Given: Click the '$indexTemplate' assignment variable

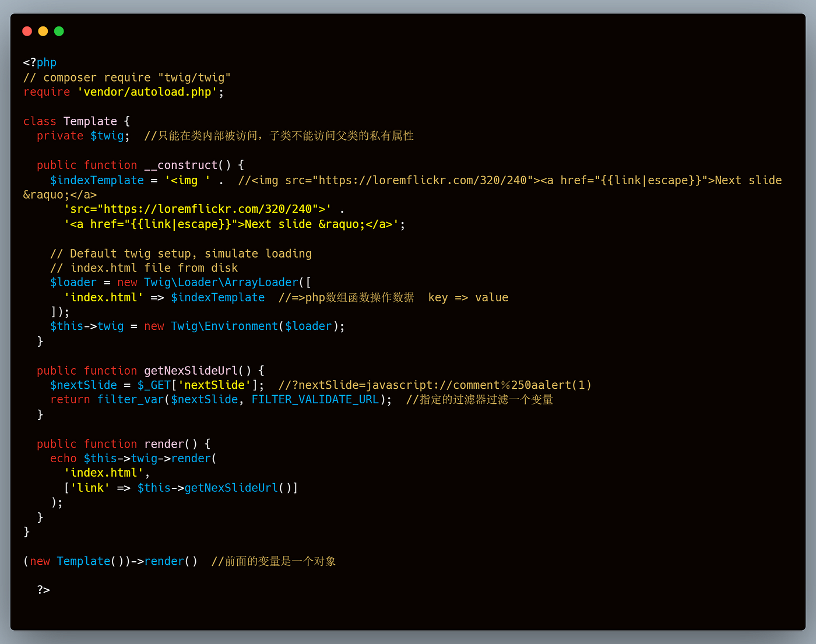Looking at the screenshot, I should pyautogui.click(x=97, y=180).
